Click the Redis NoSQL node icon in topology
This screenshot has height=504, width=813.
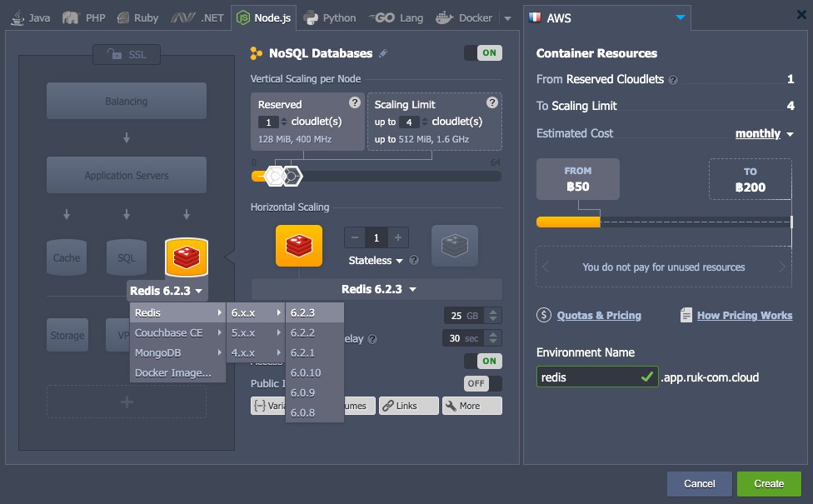coord(187,257)
